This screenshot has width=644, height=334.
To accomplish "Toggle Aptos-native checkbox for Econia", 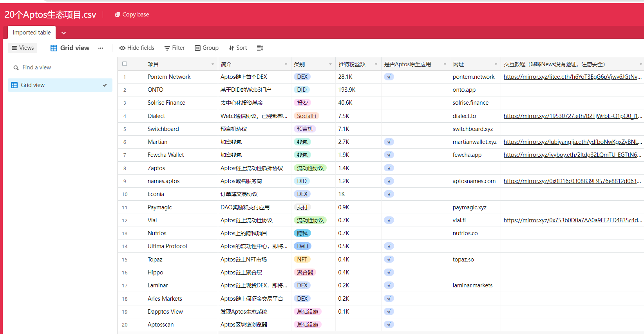I will pos(389,194).
